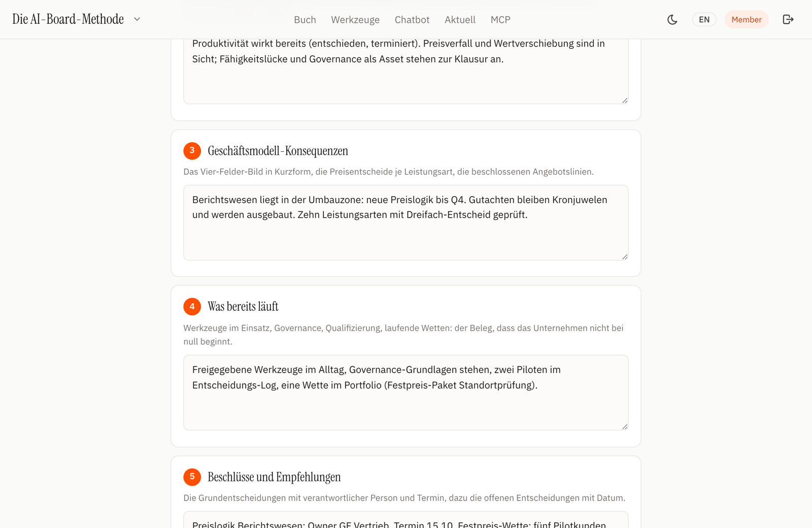Click into the Geschäftsmodell-Konsequenzen text area
Viewport: 812px width, 528px height.
click(x=406, y=222)
